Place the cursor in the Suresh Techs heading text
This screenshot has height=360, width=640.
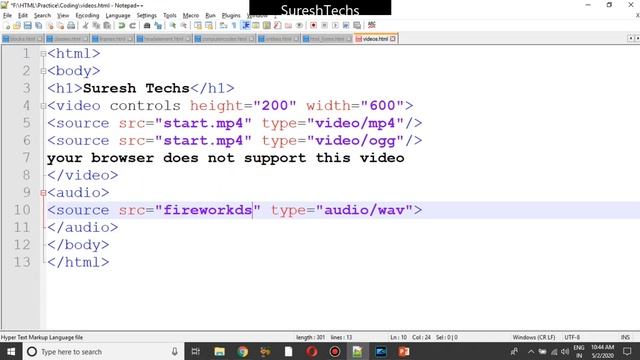coord(136,88)
